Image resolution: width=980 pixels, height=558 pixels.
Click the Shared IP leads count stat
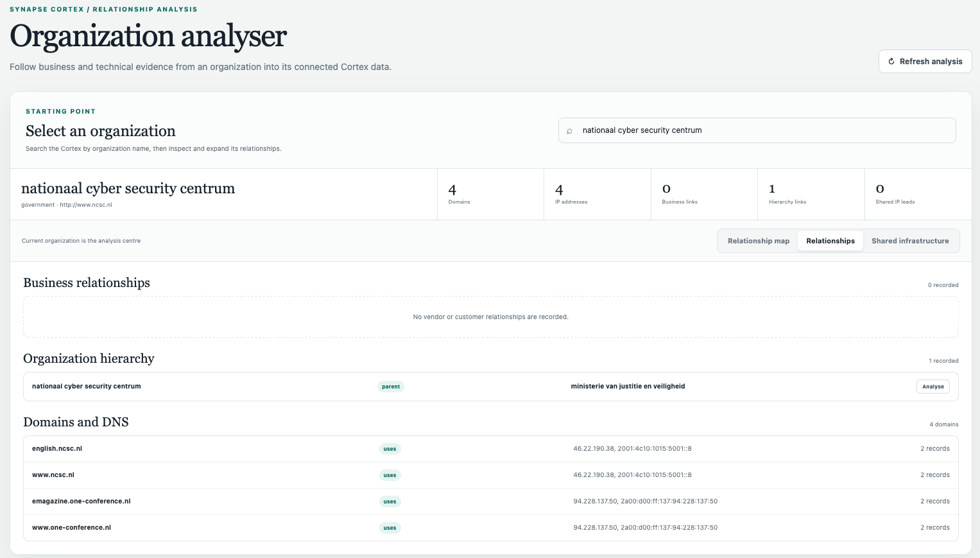[918, 194]
